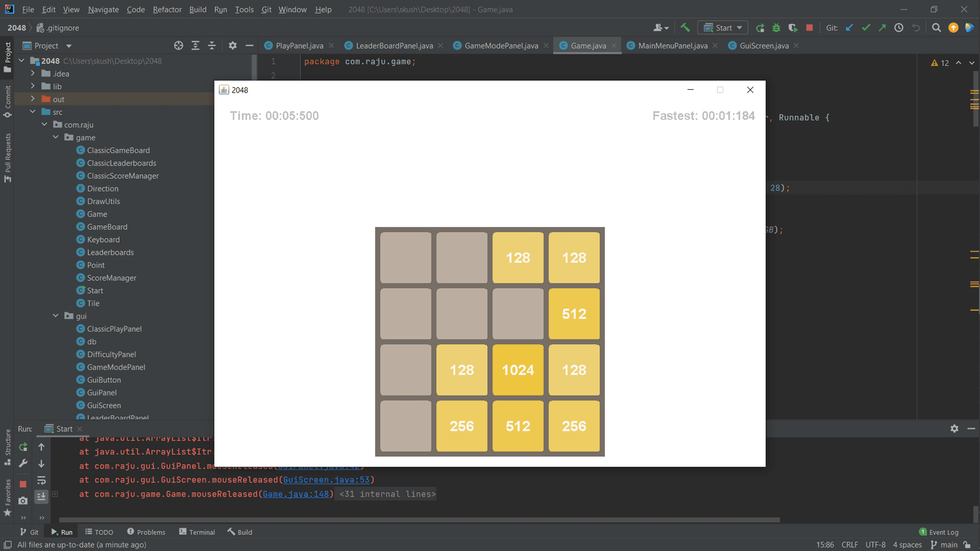Toggle the Structure side tab
The image size is (980, 551).
point(7,447)
